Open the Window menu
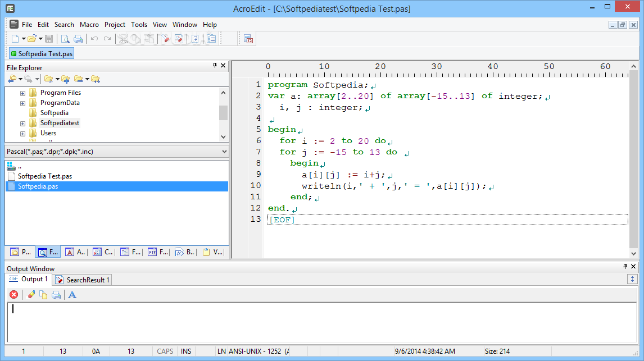Image resolution: width=644 pixels, height=361 pixels. pos(185,25)
